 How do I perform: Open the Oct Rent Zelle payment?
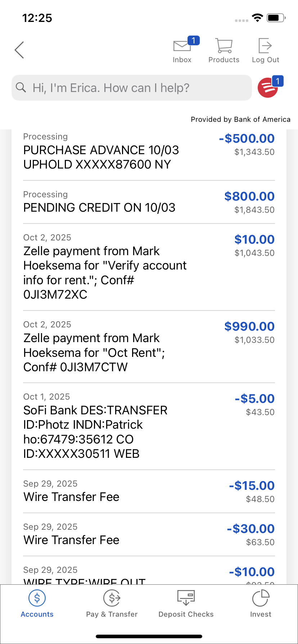tap(94, 352)
